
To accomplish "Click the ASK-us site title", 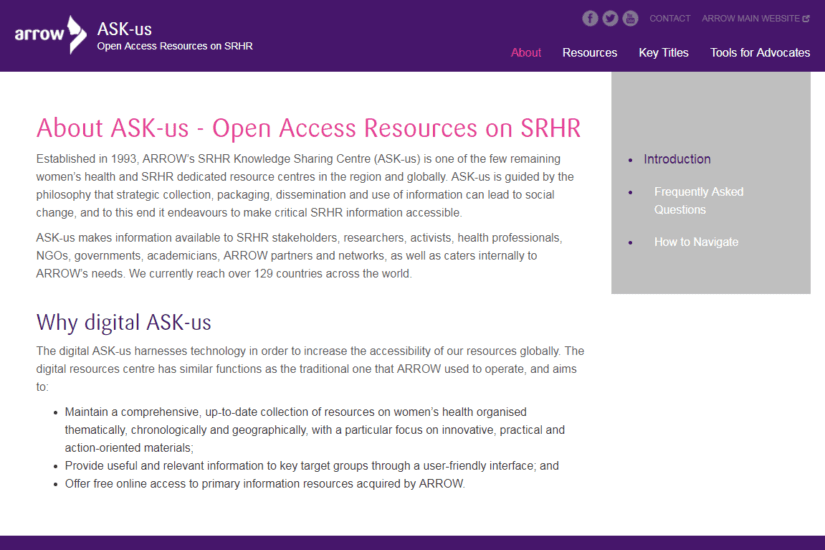I will 125,28.
